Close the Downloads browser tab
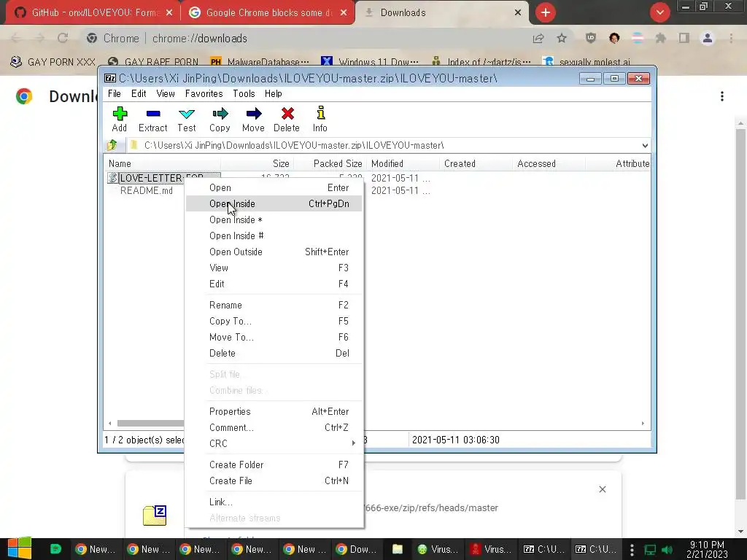747x560 pixels. [x=518, y=13]
